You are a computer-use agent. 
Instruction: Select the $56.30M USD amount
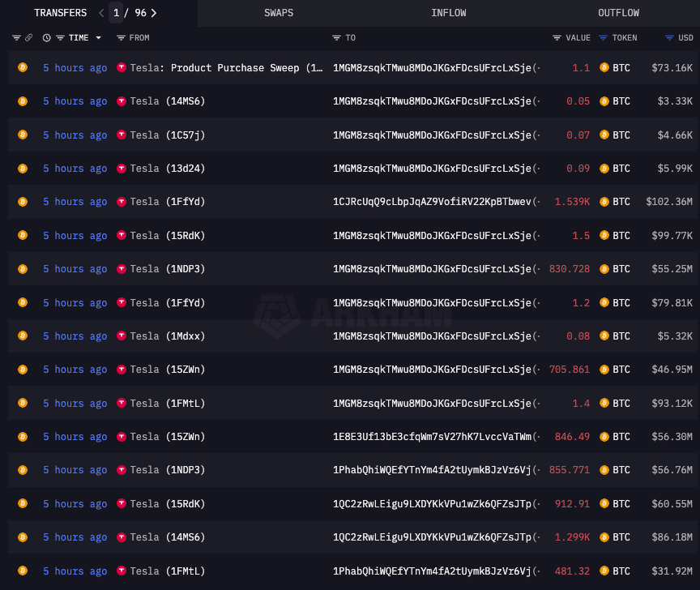[672, 436]
